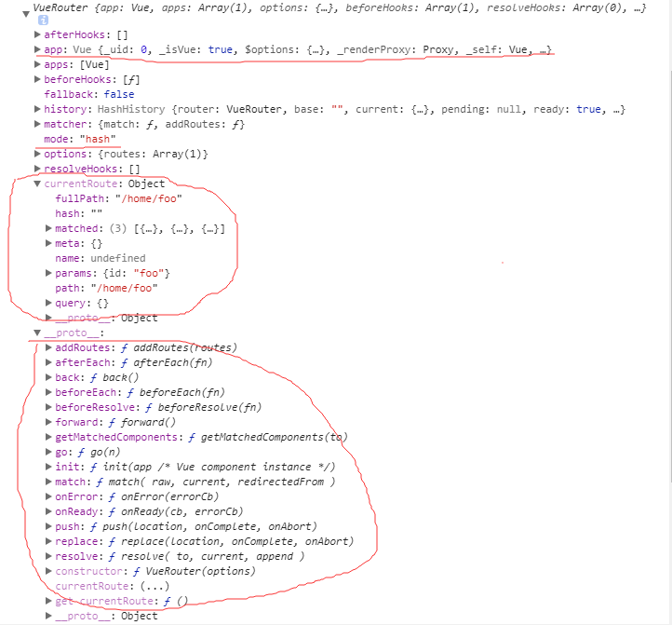Expand the options: {routes: Array(1)} entry

(37, 154)
